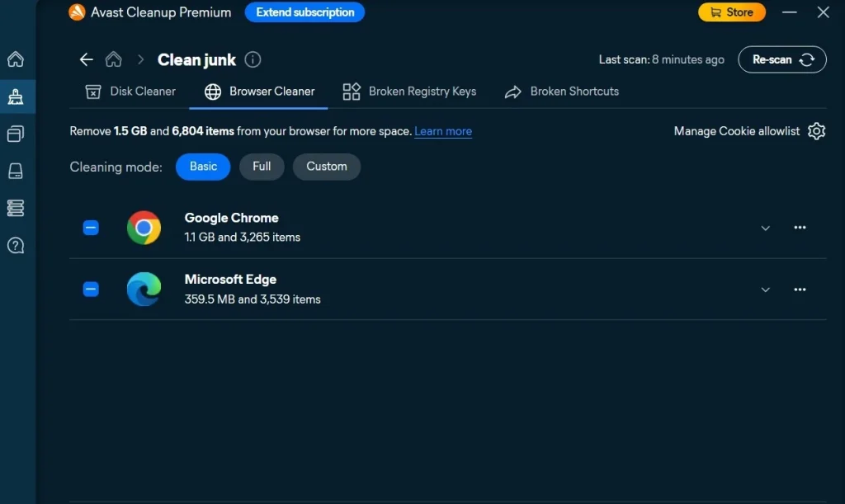Screen dimensions: 845x504
Task: Toggle the Microsoft Edge checkbox
Action: (91, 290)
